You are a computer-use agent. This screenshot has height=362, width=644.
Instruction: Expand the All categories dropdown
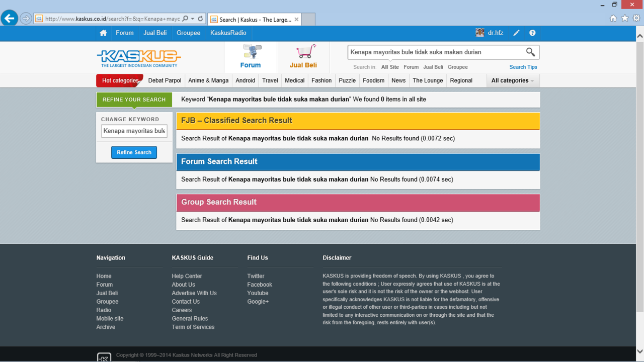point(513,80)
